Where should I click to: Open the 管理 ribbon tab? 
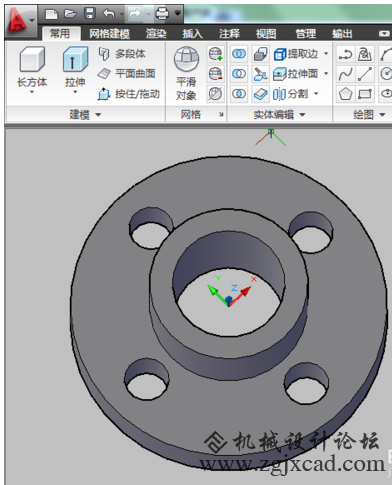point(305,34)
